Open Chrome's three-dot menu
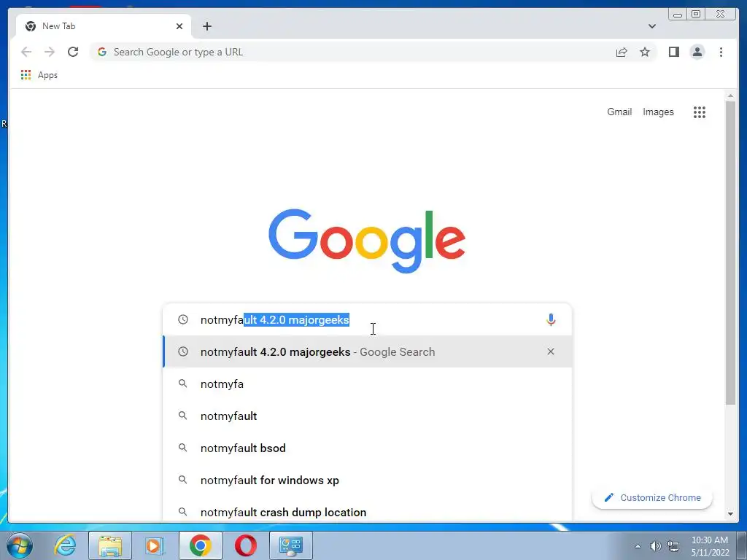Viewport: 747px width, 560px height. coord(721,52)
